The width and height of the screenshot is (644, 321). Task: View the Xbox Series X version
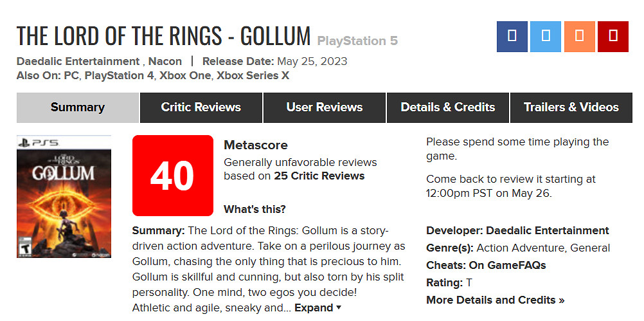click(x=253, y=75)
